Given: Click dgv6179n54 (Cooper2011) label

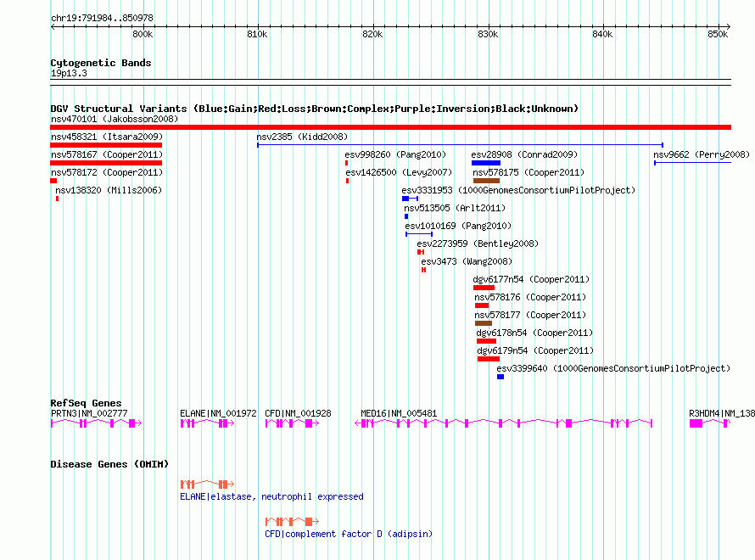Looking at the screenshot, I should click(535, 350).
